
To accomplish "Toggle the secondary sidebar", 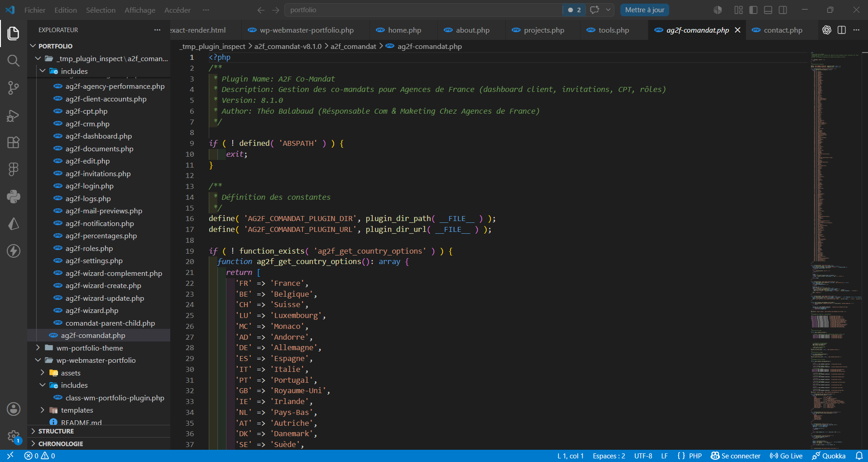I will tap(782, 10).
